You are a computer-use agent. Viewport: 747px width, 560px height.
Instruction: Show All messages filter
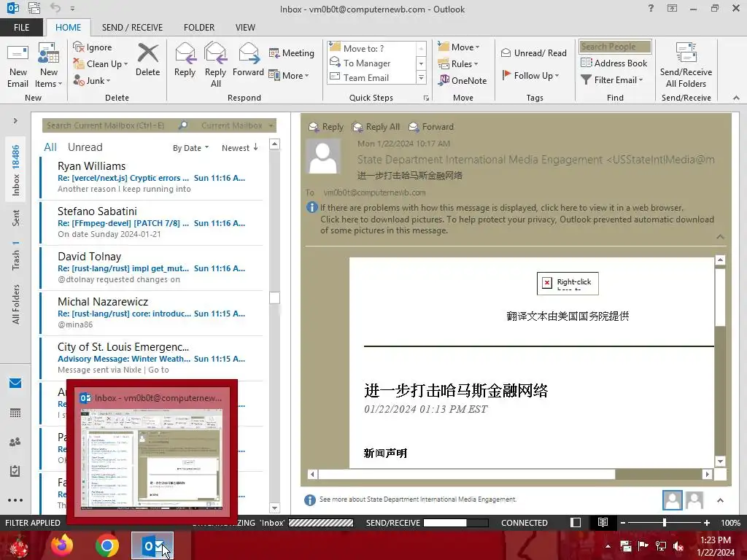click(50, 147)
